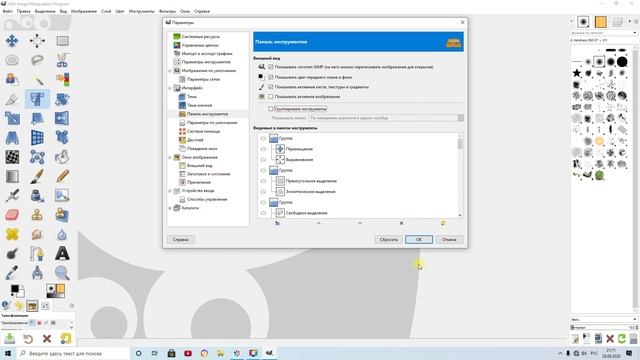This screenshot has height=360, width=640.
Task: Toggle Показывать цвет переднего плана и фона checkbox
Action: [271, 77]
